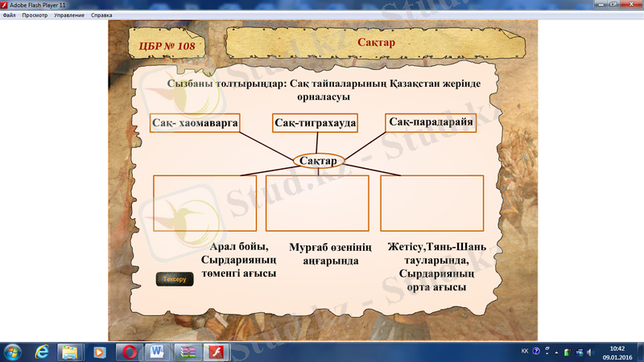Open the WinRAR taskbar icon

pyautogui.click(x=187, y=352)
